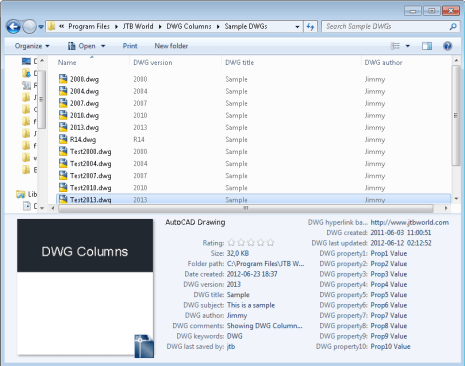Select the R14.dwg file icon

pos(63,139)
